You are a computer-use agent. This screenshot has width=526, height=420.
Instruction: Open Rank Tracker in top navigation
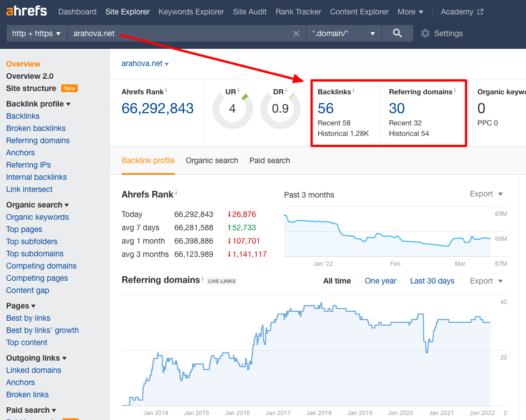(298, 12)
